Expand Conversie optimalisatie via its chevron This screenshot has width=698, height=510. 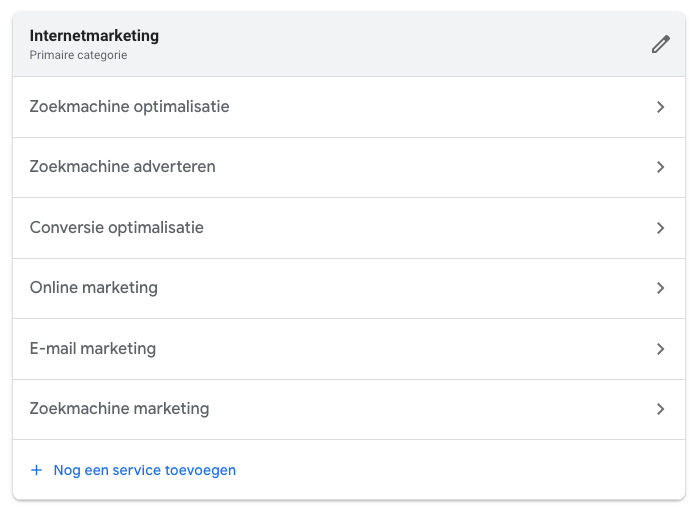click(661, 228)
